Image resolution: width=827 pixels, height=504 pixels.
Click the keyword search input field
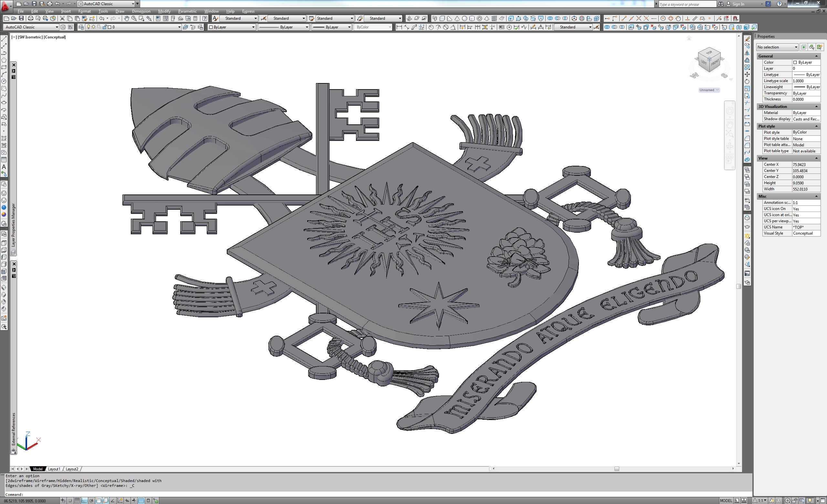pyautogui.click(x=686, y=4)
